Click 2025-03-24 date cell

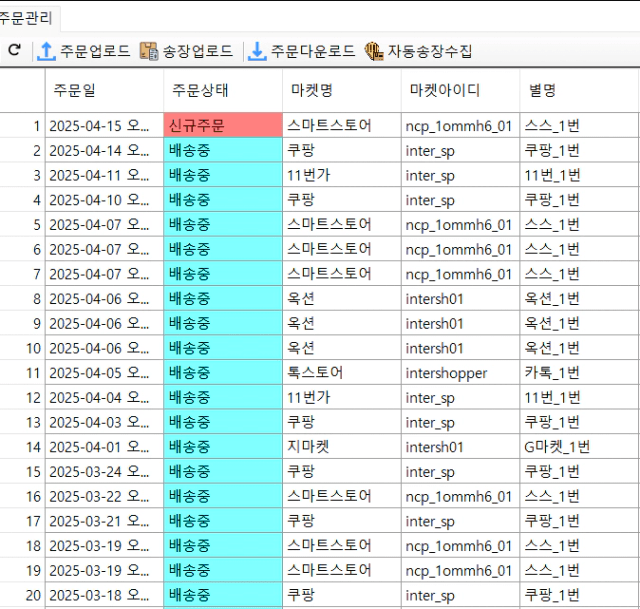coord(104,471)
